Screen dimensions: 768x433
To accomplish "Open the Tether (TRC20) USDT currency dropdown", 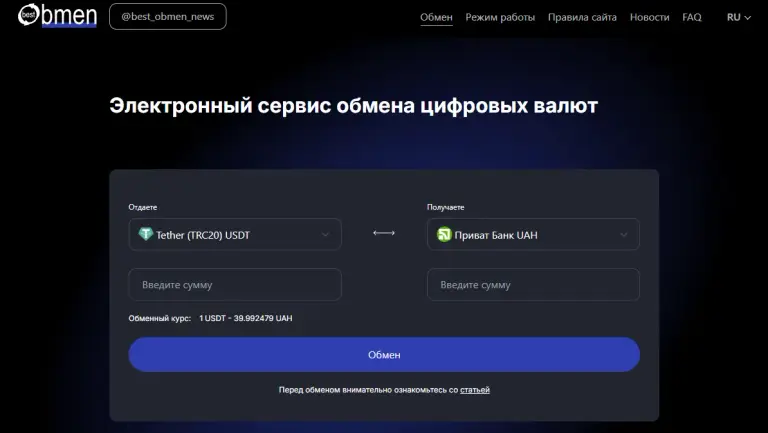I will pyautogui.click(x=235, y=235).
